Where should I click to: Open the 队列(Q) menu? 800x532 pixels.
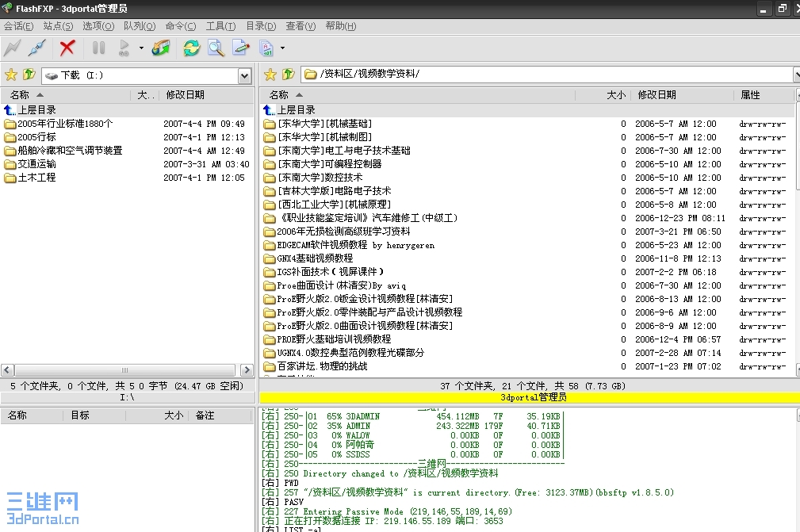tap(140, 26)
